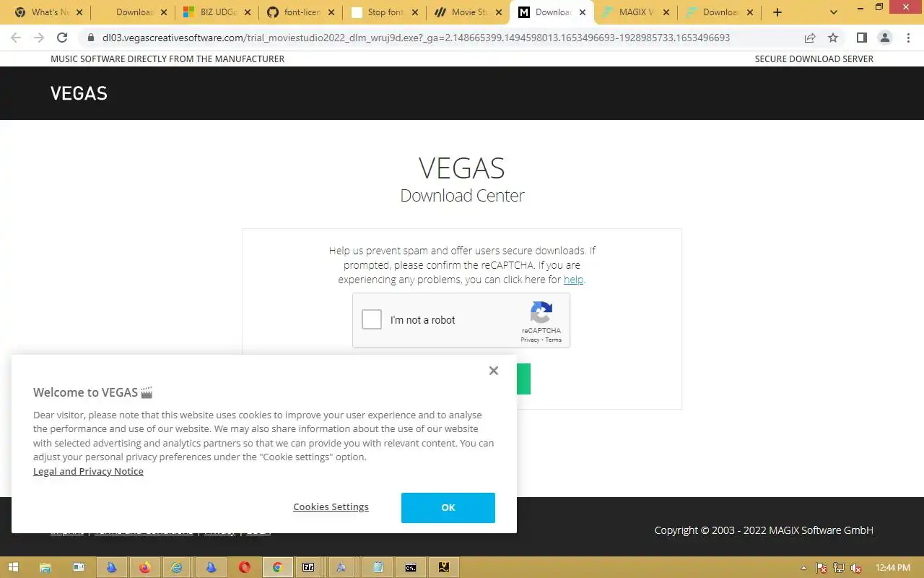
Task: Switch to the font-license GitHub tab
Action: [x=302, y=12]
